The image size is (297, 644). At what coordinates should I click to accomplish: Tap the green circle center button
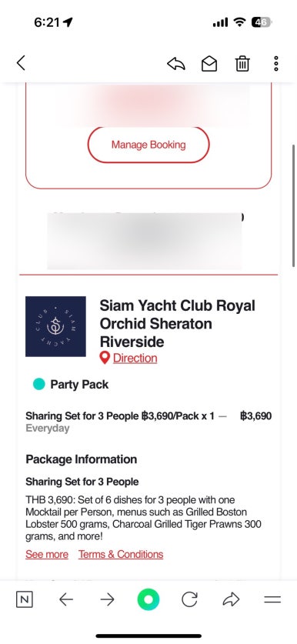pos(148,599)
